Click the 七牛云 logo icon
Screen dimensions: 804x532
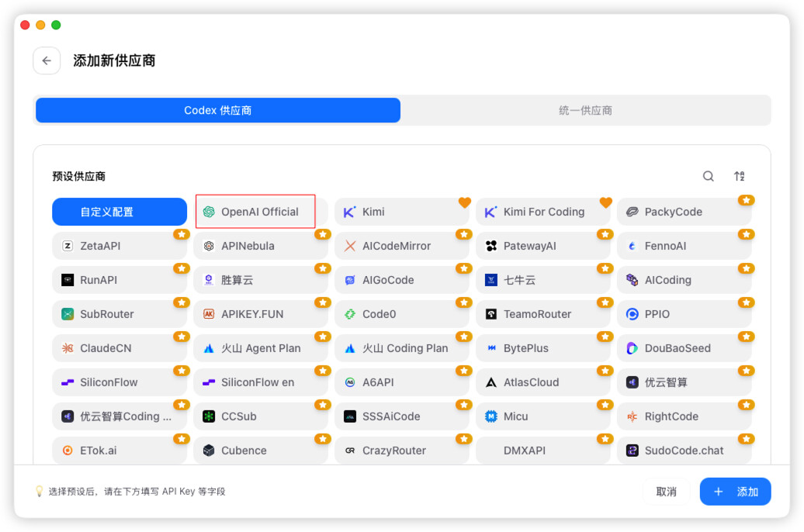pyautogui.click(x=491, y=280)
